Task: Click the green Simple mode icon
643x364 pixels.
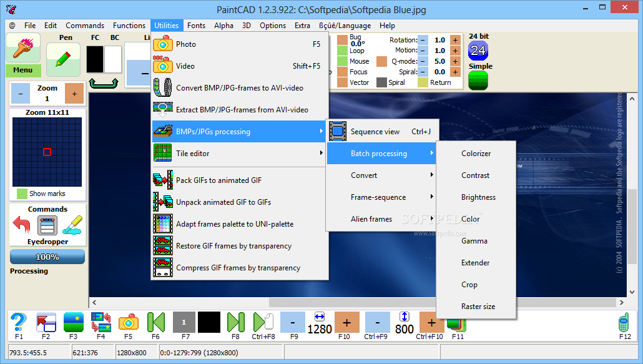Action: coord(478,81)
